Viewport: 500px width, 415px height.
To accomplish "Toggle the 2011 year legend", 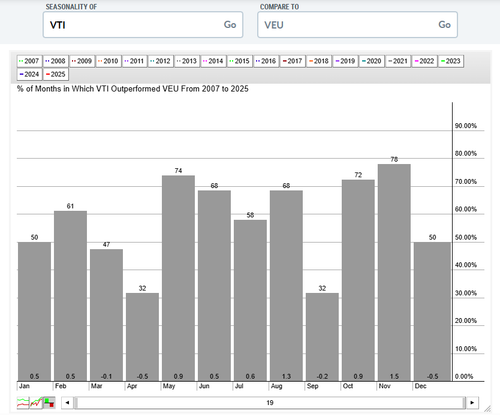I will click(135, 61).
